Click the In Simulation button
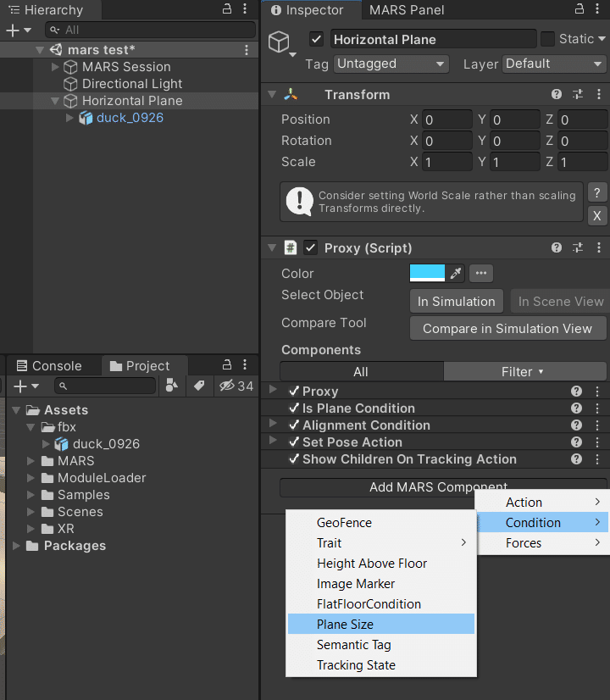Viewport: 610px width, 700px height. pos(456,302)
